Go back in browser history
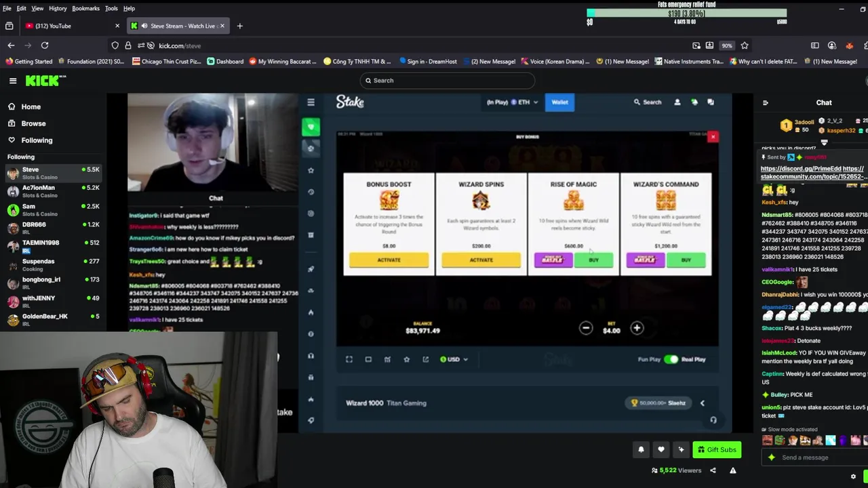Screen dimensions: 868x488 11,45
